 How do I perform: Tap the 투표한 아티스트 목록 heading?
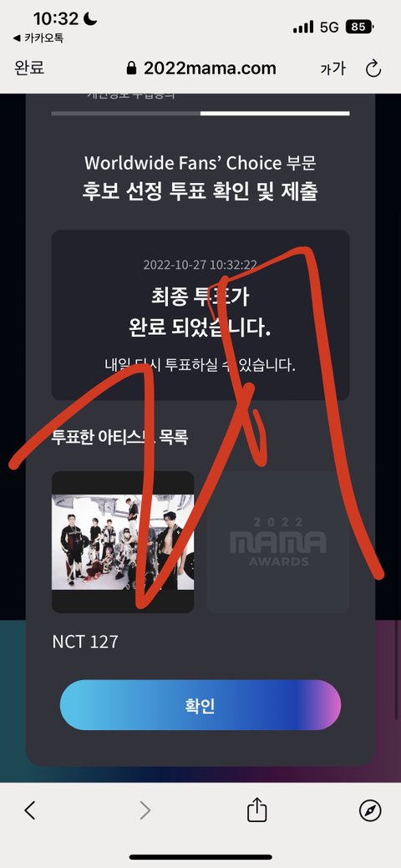[119, 437]
